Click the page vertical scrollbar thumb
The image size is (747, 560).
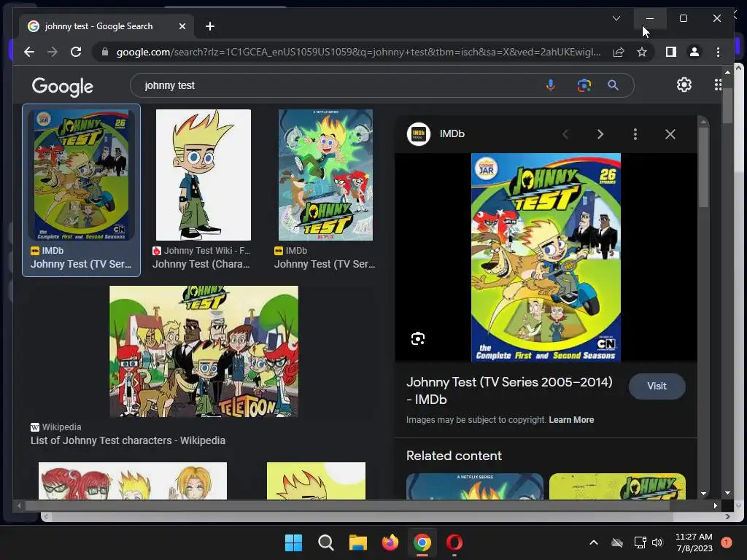pos(727,106)
